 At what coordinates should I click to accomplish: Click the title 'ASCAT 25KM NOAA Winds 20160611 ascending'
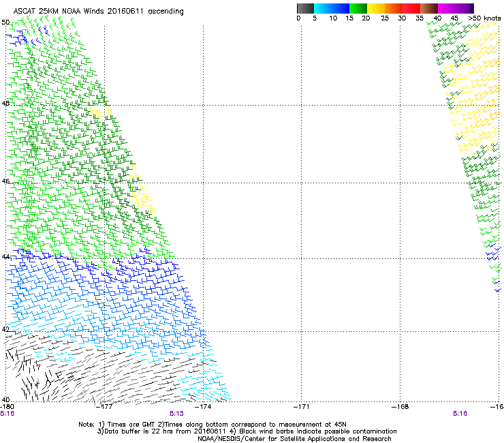[98, 12]
